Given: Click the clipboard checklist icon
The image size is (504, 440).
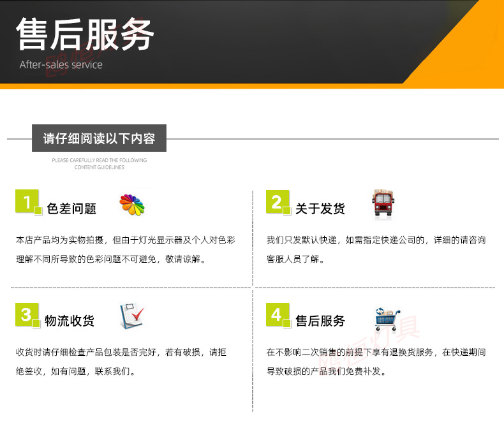Looking at the screenshot, I should [x=131, y=317].
